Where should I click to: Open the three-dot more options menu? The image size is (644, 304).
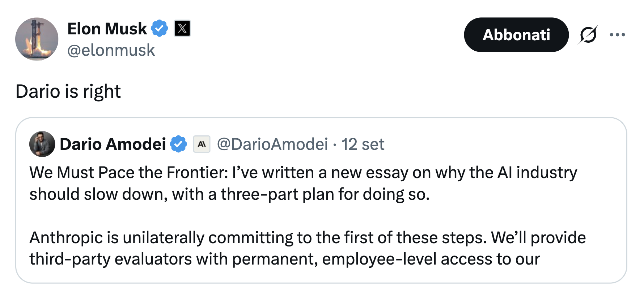[x=617, y=35]
